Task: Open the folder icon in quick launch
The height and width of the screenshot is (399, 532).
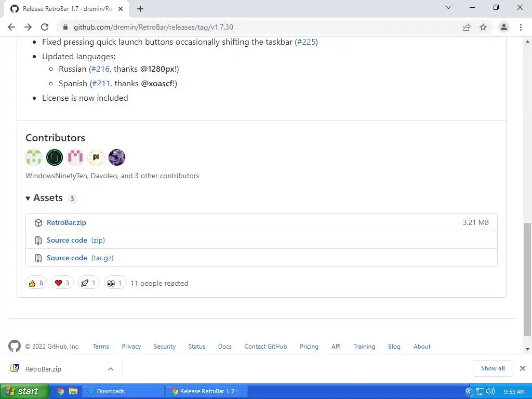Action: click(73, 391)
